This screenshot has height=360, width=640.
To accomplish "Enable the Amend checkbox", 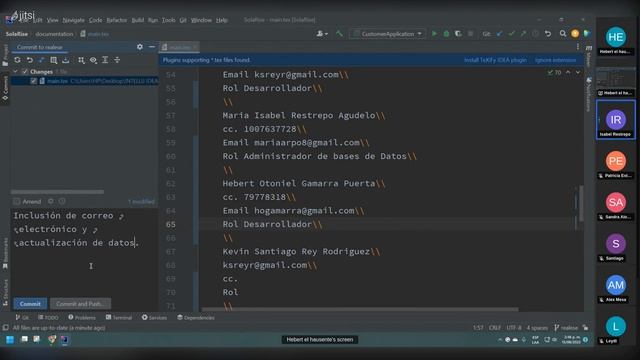I will point(17,201).
